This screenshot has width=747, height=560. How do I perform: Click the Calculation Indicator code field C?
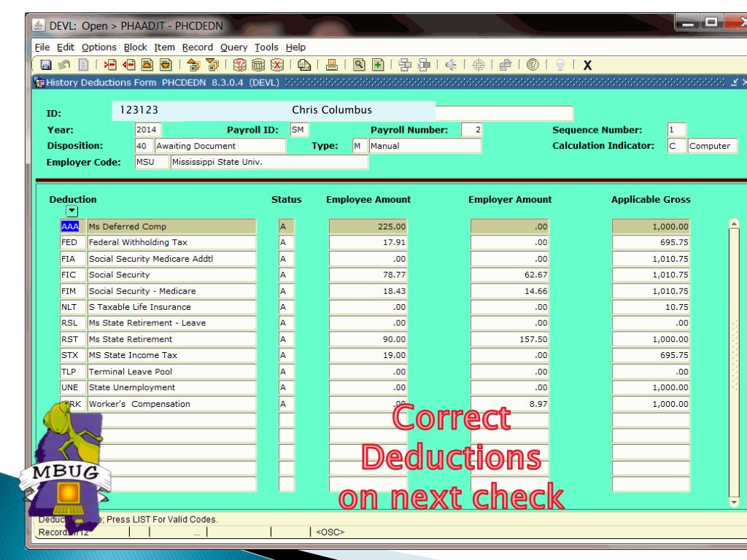(676, 146)
